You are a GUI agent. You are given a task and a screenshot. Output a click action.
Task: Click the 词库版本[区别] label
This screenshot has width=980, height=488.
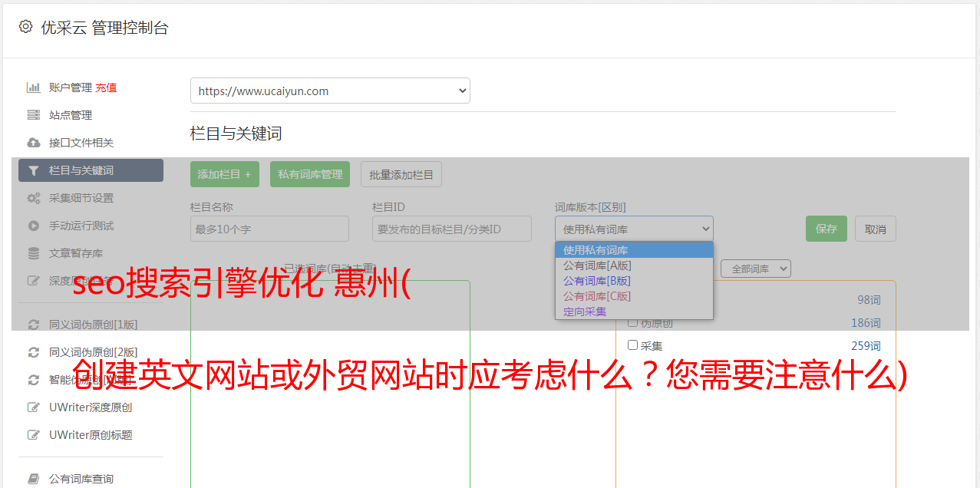pyautogui.click(x=590, y=207)
